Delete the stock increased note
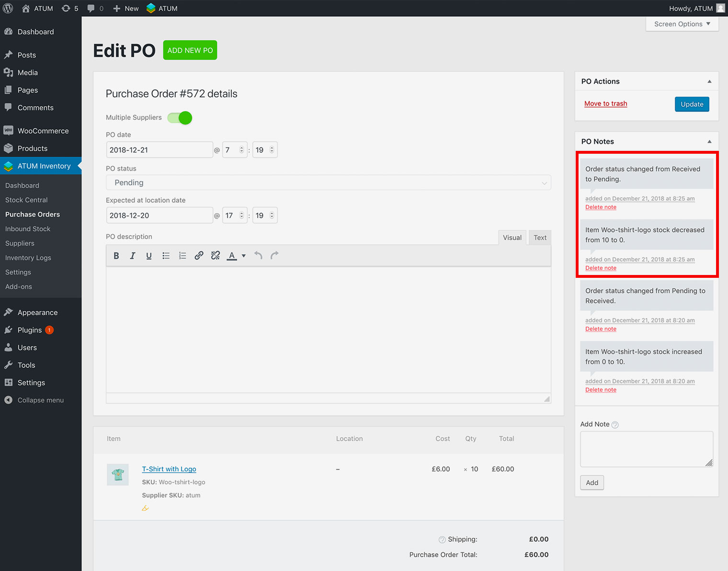728x571 pixels. tap(601, 389)
